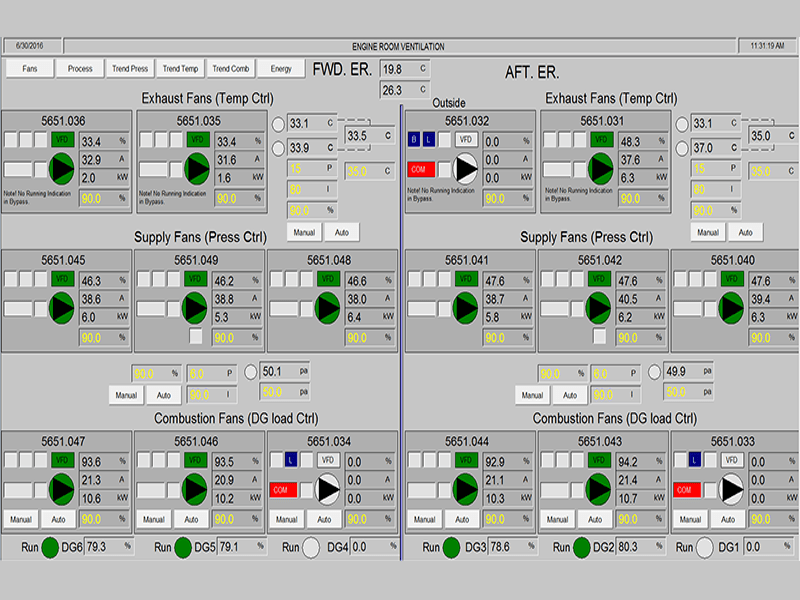Click fan 5651.035 running symbol
The height and width of the screenshot is (600, 800).
coord(197,169)
